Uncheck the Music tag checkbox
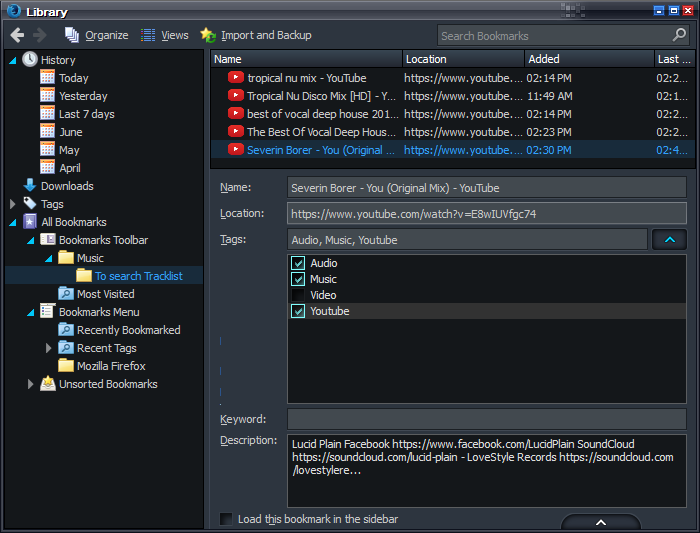 click(x=298, y=279)
